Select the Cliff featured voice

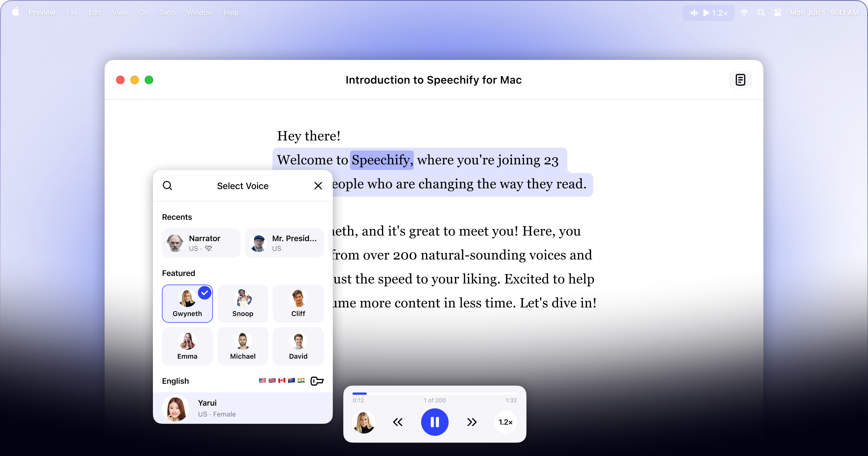298,304
